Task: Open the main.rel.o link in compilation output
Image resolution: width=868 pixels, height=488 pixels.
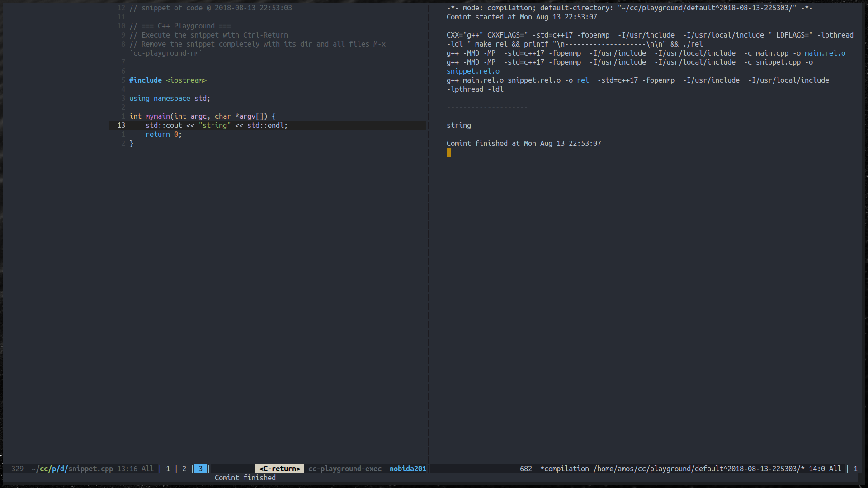Action: point(825,53)
